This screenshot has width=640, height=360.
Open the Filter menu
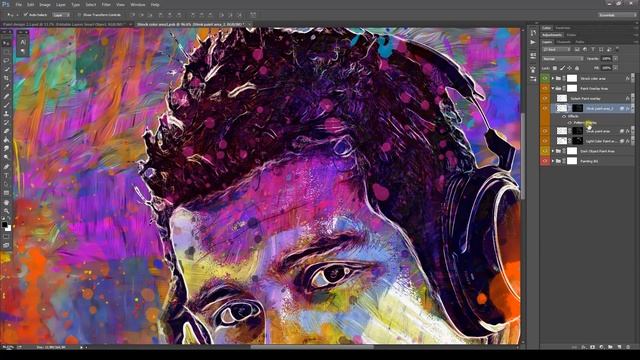pos(106,5)
